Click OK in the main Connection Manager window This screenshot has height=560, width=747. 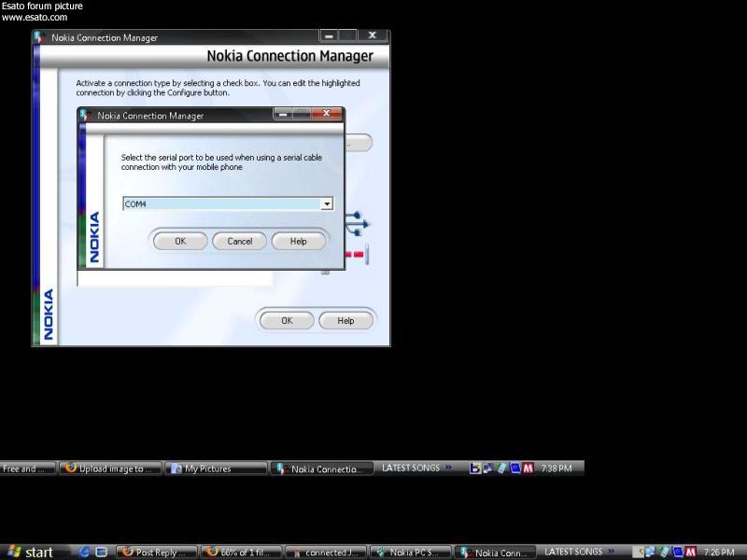coord(287,320)
